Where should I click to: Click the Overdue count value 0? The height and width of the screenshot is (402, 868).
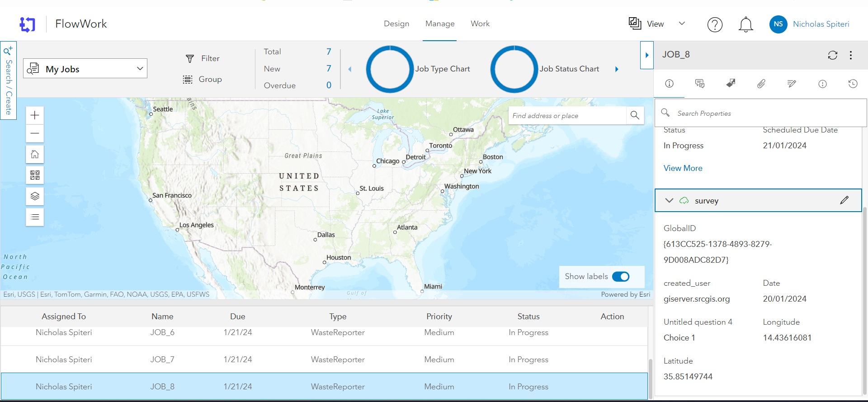329,85
